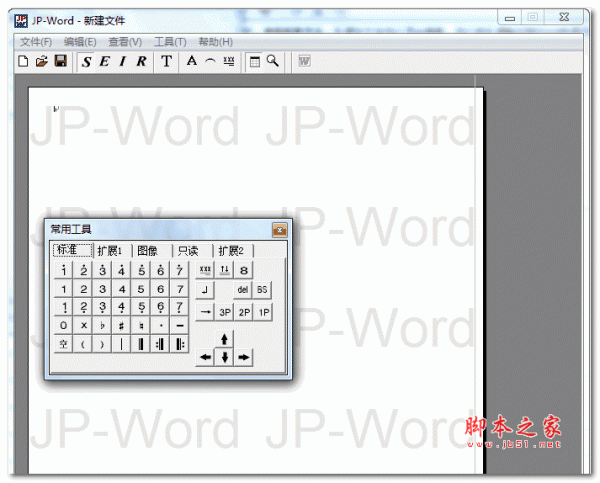Viewport: 600px width, 483px height.
Task: Insert the × percussion note symbol
Action: [83, 326]
